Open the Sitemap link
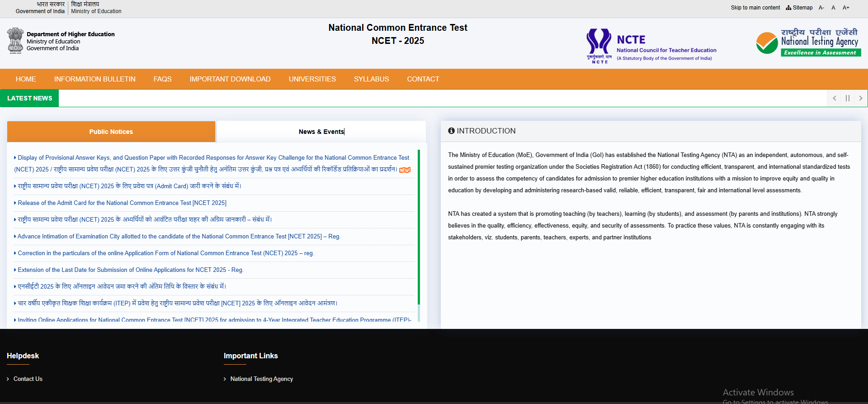Image resolution: width=868 pixels, height=404 pixels. coord(799,8)
